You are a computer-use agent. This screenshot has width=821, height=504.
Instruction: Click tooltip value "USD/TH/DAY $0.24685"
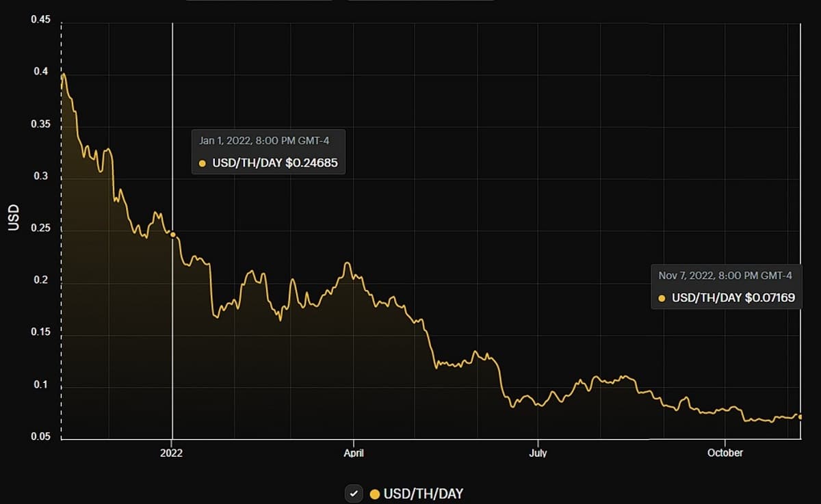tap(274, 163)
